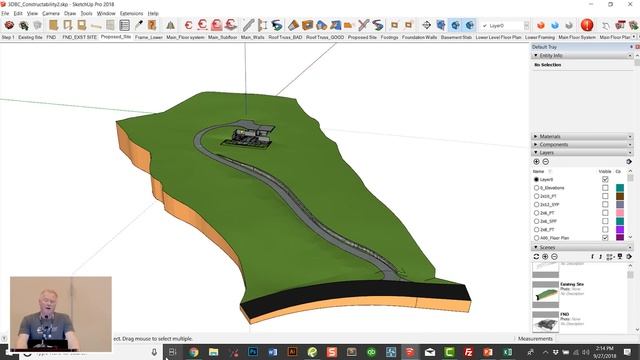
Task: Sort layers by the Name column header
Action: pyautogui.click(x=539, y=171)
